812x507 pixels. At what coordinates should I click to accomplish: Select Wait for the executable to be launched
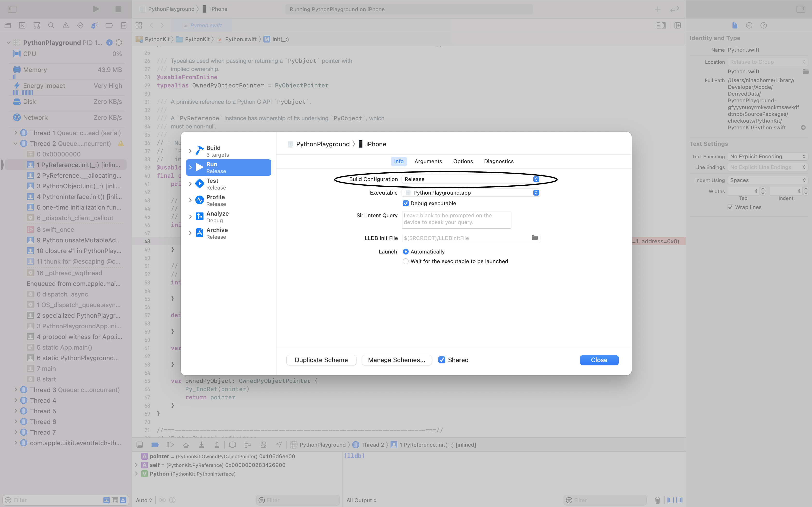406,261
